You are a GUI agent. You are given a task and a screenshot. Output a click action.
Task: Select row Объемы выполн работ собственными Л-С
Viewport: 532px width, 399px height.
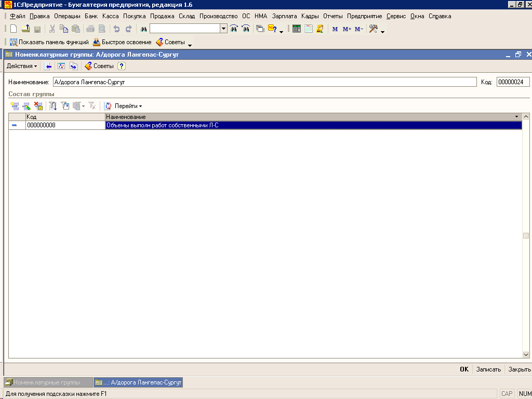point(313,125)
